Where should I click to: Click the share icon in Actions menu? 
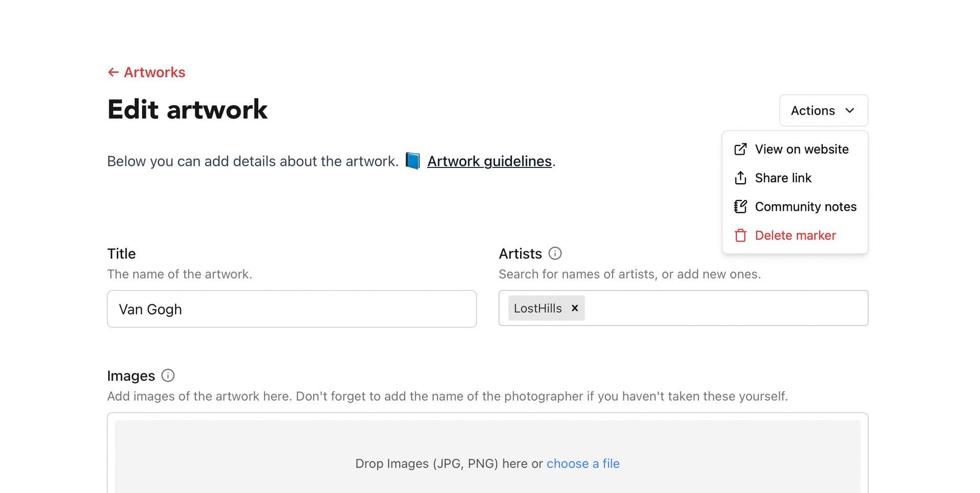click(x=740, y=178)
